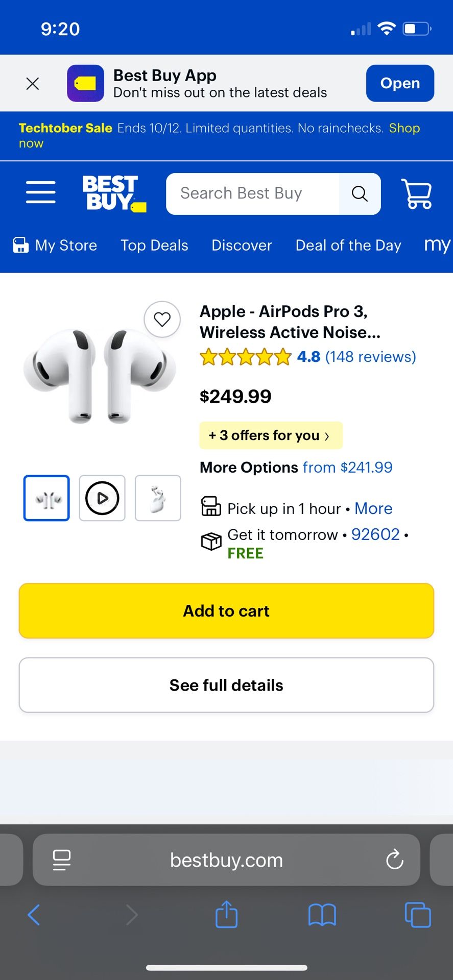Tap the Safari share icon
Screen dimensions: 453x980
coord(226,914)
